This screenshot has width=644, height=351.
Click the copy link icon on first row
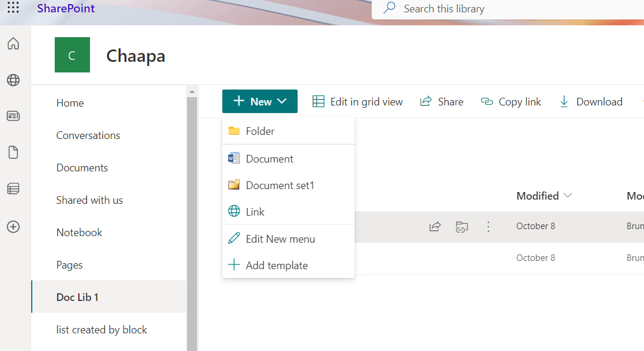pos(462,227)
